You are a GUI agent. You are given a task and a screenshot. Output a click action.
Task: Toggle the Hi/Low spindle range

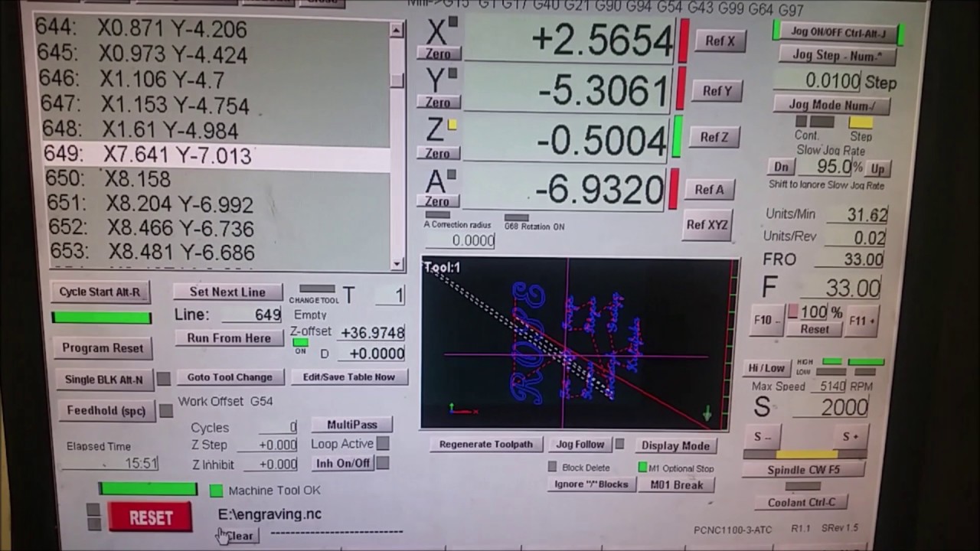(766, 368)
